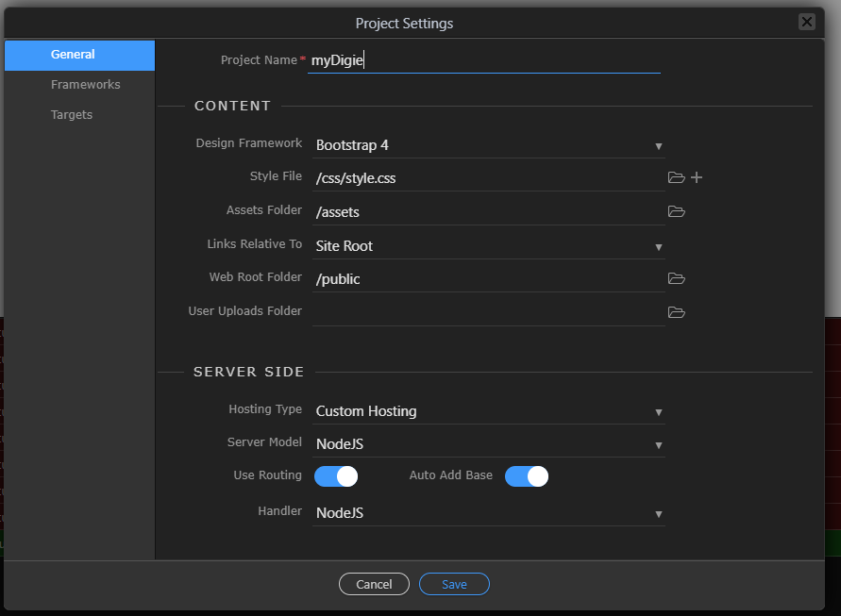
Task: Select the General settings tab
Action: pyautogui.click(x=73, y=55)
